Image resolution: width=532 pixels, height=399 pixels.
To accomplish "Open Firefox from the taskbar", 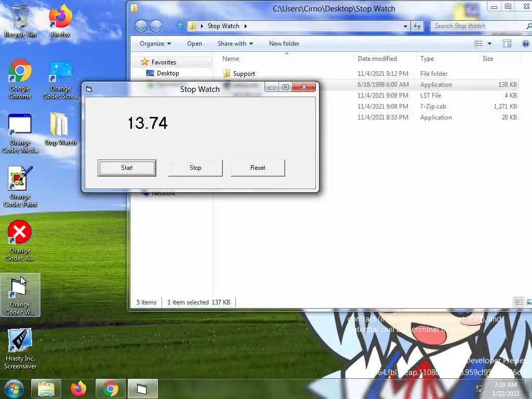I will [78, 389].
